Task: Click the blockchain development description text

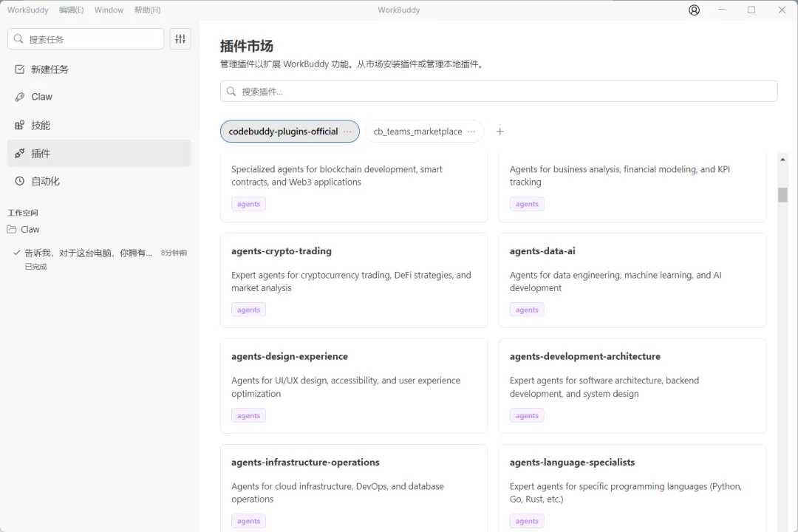Action: click(337, 176)
